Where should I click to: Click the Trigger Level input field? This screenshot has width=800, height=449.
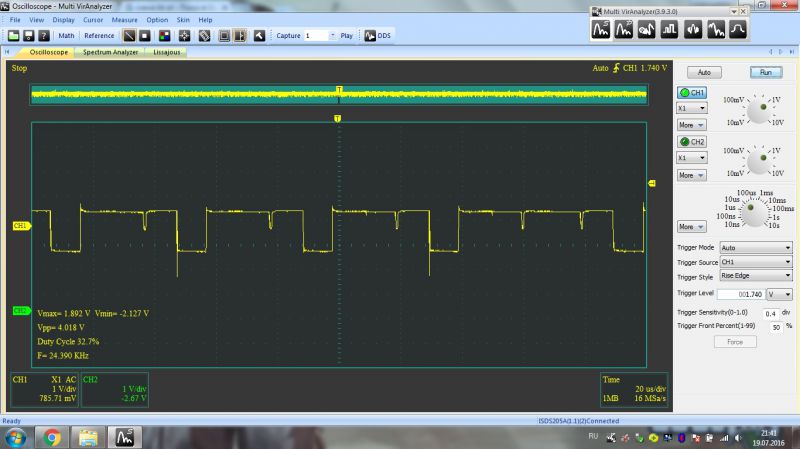tap(740, 294)
